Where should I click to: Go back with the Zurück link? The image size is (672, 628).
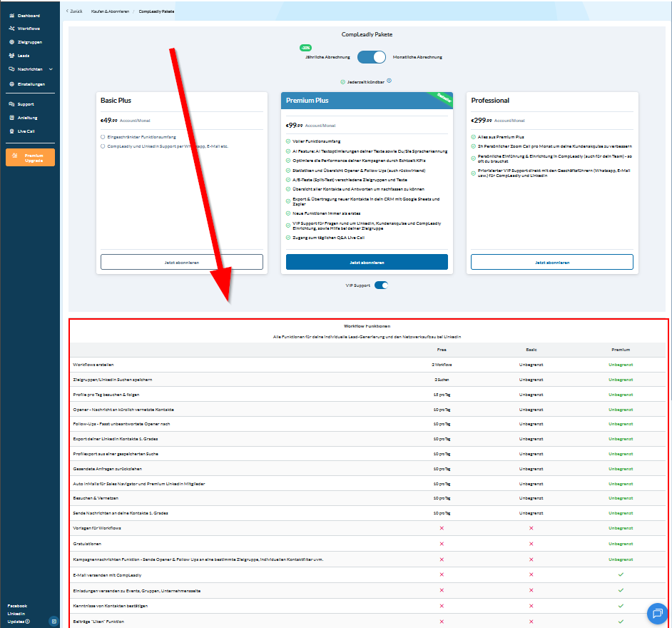pos(74,11)
